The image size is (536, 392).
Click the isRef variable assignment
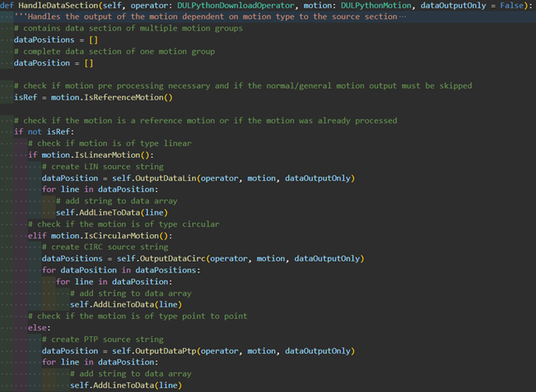click(25, 97)
